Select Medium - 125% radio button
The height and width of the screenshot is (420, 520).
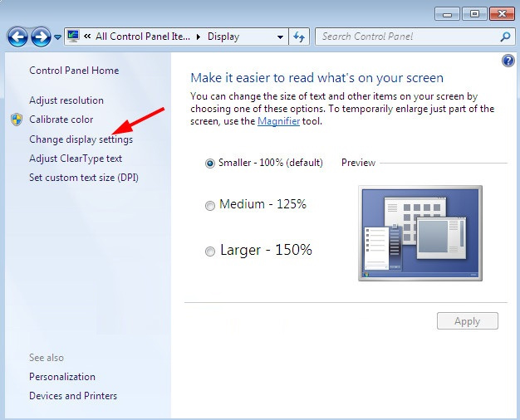[x=209, y=206]
